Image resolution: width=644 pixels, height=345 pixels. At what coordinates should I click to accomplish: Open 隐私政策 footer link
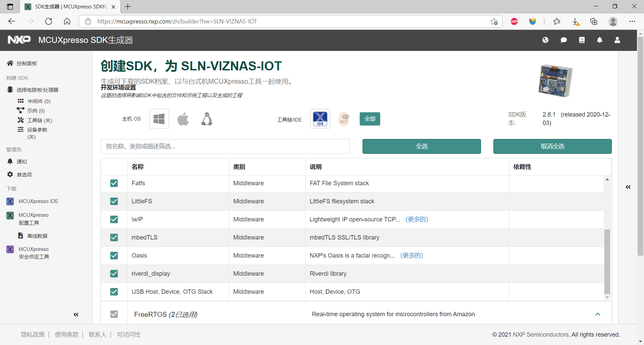click(33, 334)
